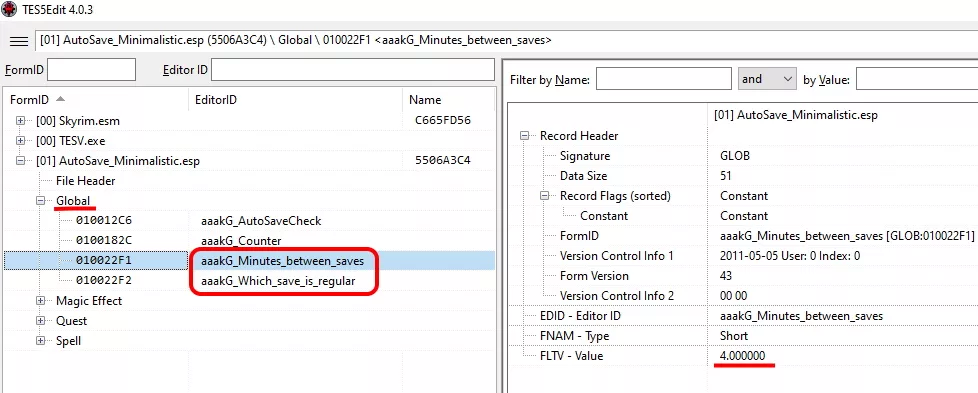
Task: Click the EDID - Editor ID row label
Action: [x=580, y=316]
